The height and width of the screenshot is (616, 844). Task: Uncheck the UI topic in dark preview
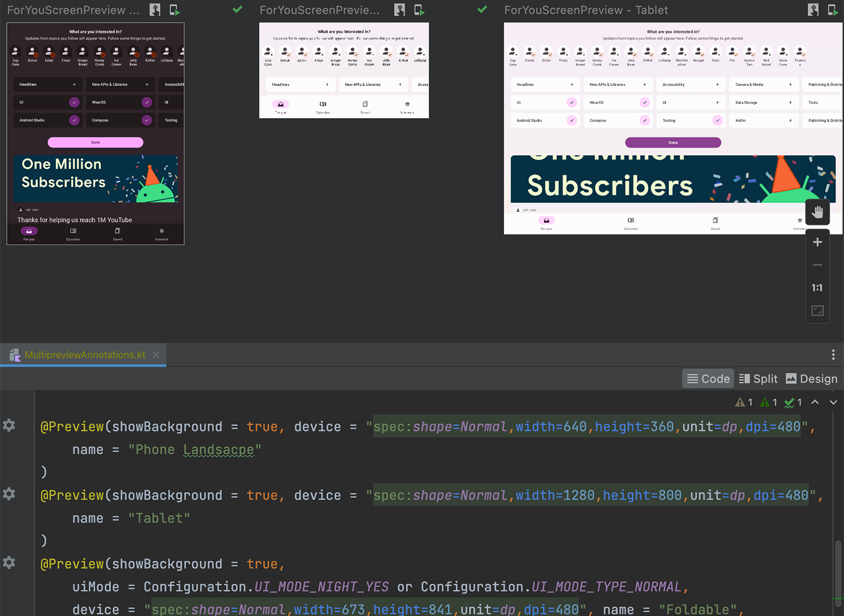pyautogui.click(x=74, y=102)
